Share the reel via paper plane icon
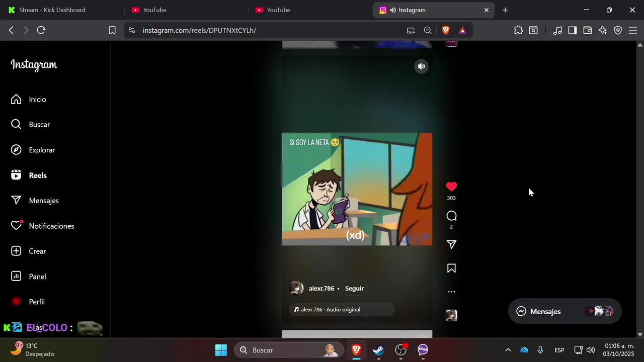644x362 pixels. coord(451,244)
